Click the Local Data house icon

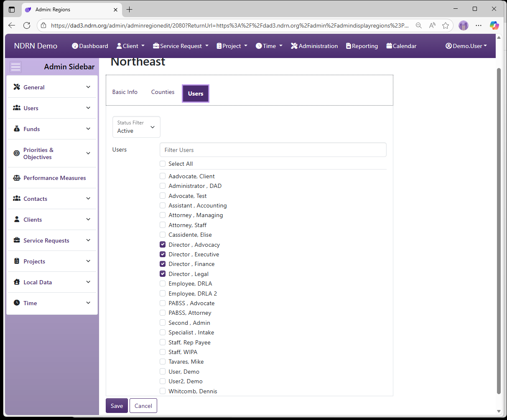click(17, 282)
